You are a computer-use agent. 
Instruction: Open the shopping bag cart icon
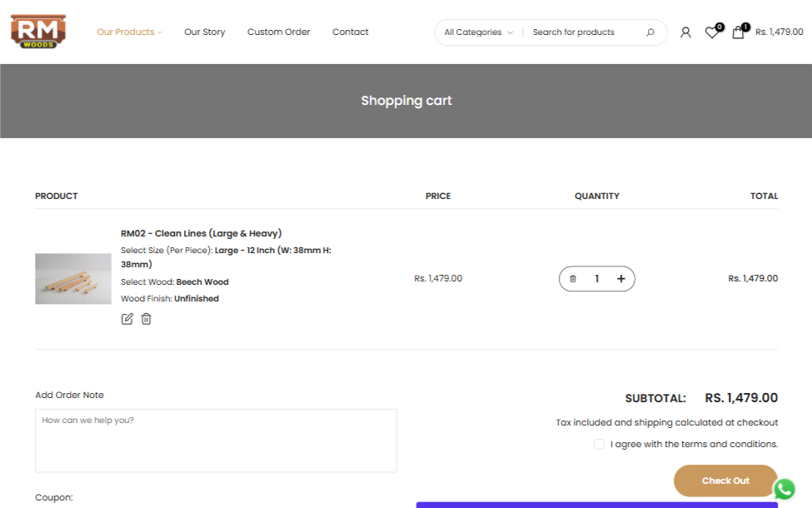coord(738,32)
